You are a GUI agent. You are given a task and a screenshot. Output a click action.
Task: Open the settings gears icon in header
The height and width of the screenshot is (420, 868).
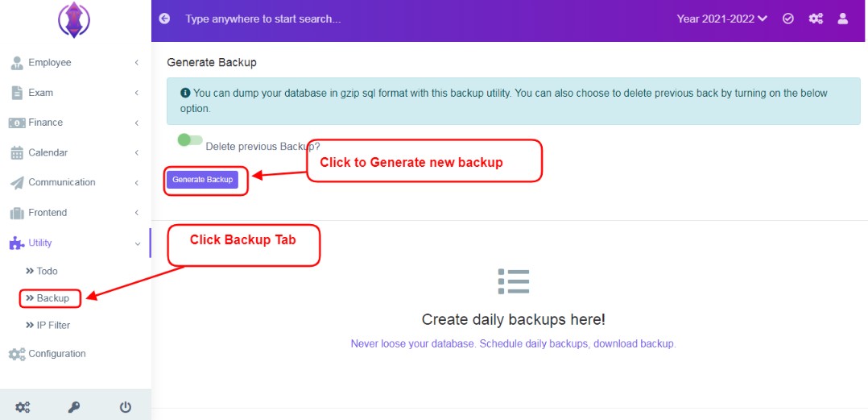816,19
